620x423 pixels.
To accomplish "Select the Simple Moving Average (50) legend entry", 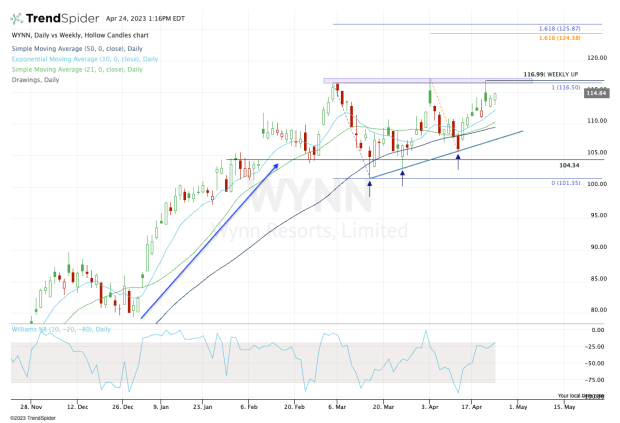I will pos(77,49).
